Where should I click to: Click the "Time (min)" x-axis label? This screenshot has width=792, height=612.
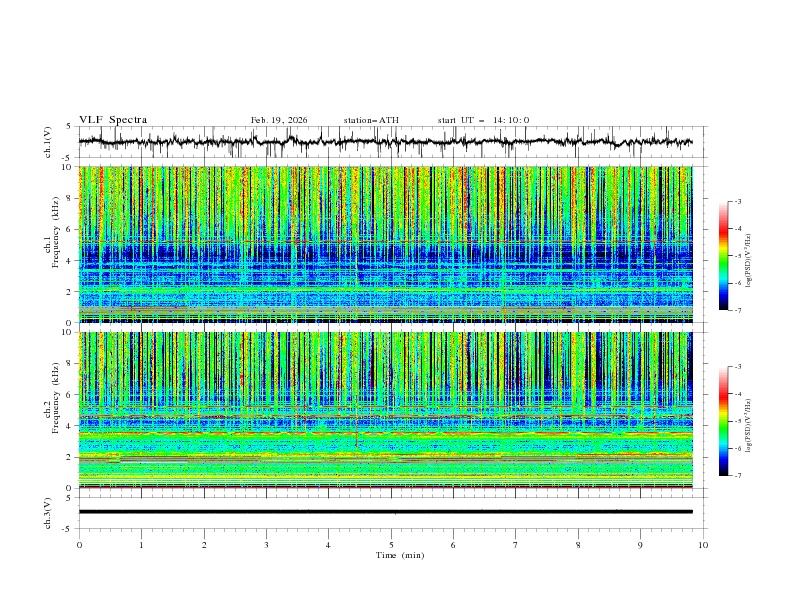[400, 555]
